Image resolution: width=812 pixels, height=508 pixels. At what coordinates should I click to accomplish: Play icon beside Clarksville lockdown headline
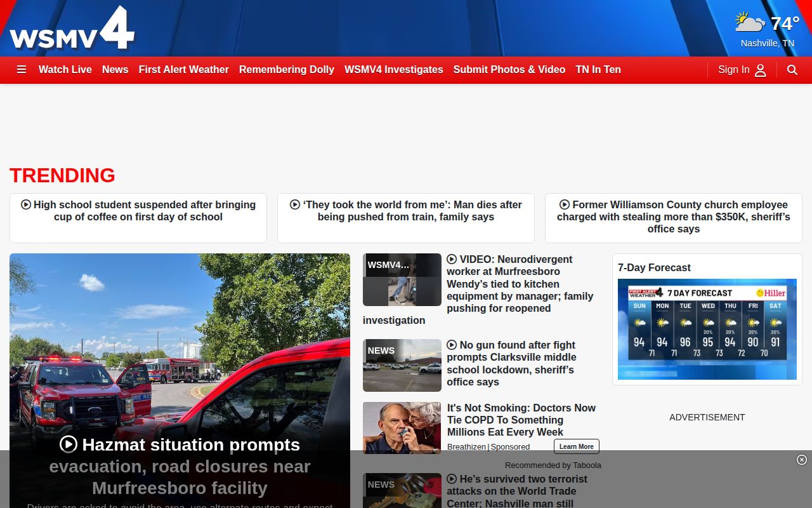452,345
